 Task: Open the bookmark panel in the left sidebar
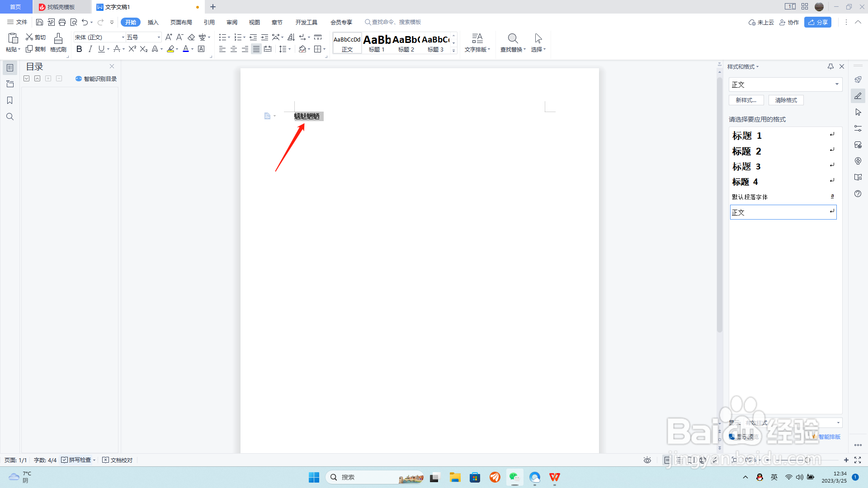pos(9,100)
